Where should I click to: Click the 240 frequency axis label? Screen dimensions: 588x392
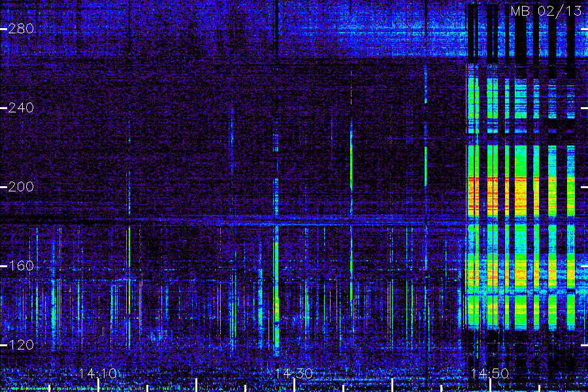(x=21, y=108)
